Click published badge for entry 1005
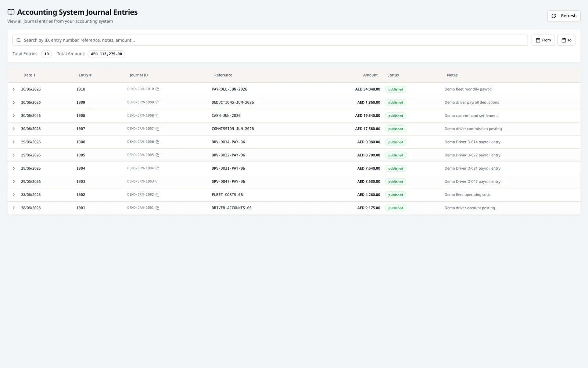Screen dimensions: 588x368 [x=396, y=155]
